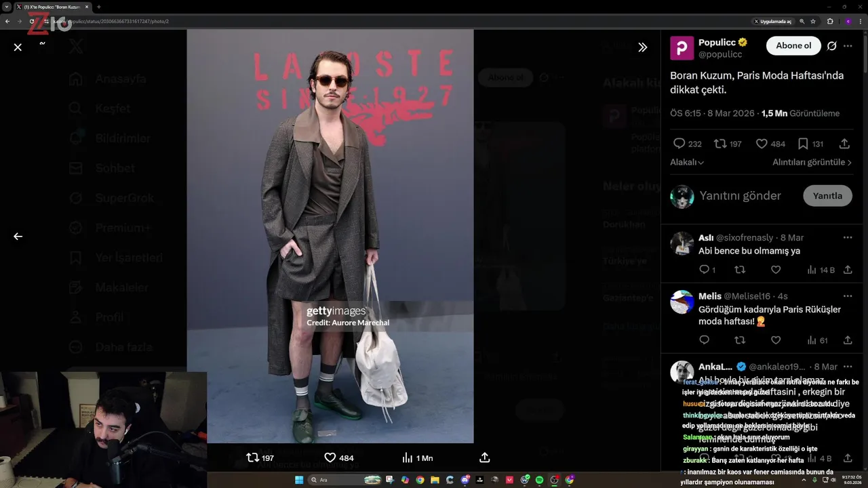Image resolution: width=868 pixels, height=488 pixels.
Task: Repost Melis's comment
Action: [740, 340]
